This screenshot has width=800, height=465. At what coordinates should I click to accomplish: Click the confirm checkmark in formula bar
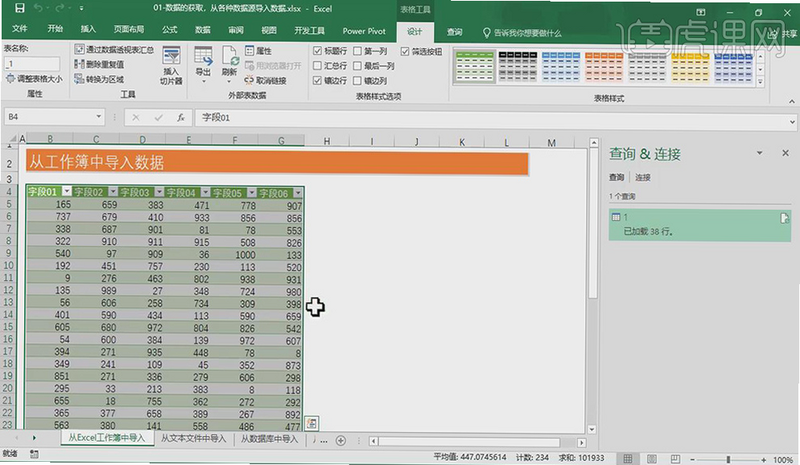(x=159, y=117)
